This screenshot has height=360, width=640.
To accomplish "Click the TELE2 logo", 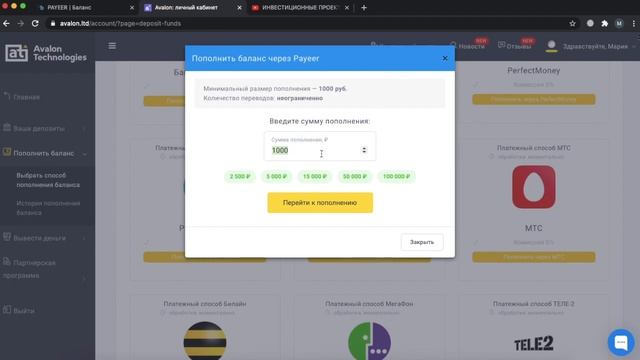I will point(533,344).
